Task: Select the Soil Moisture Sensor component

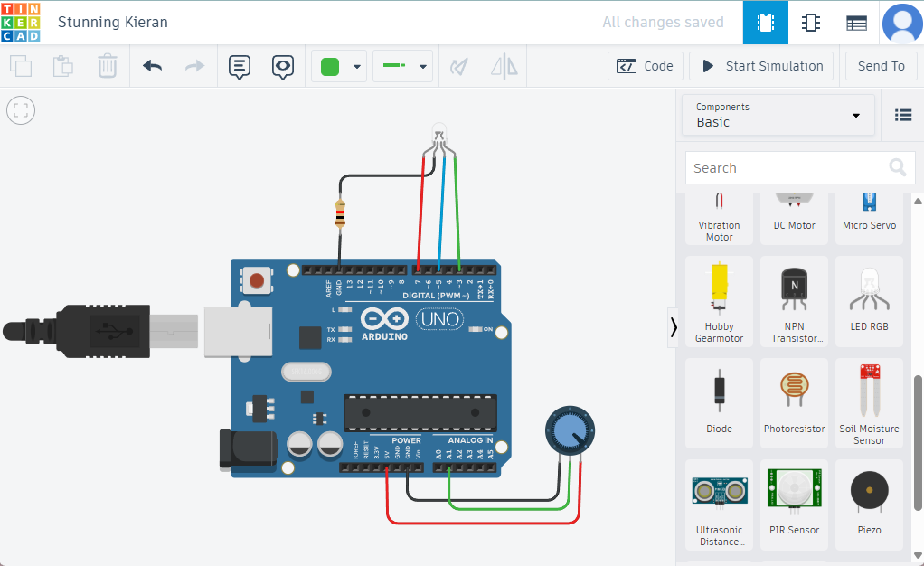Action: click(869, 403)
